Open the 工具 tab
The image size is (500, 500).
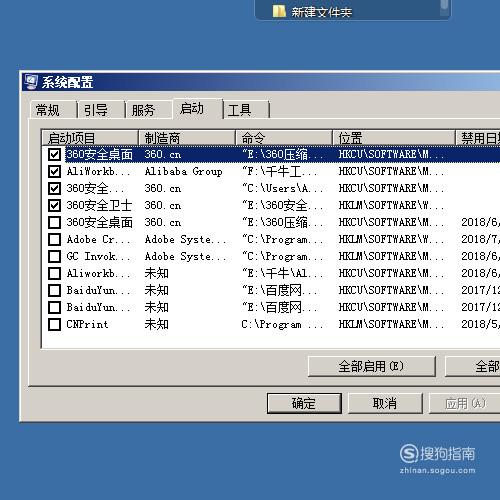(x=246, y=110)
